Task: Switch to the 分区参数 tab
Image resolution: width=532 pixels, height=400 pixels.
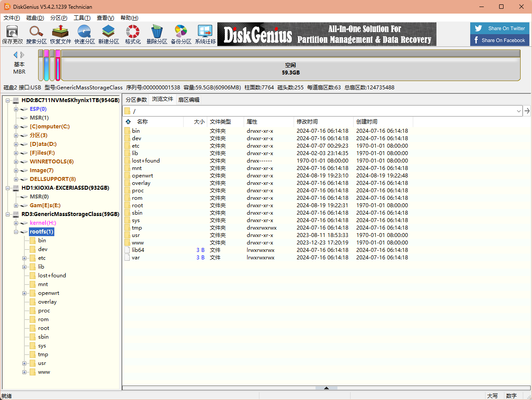Action: [136, 99]
